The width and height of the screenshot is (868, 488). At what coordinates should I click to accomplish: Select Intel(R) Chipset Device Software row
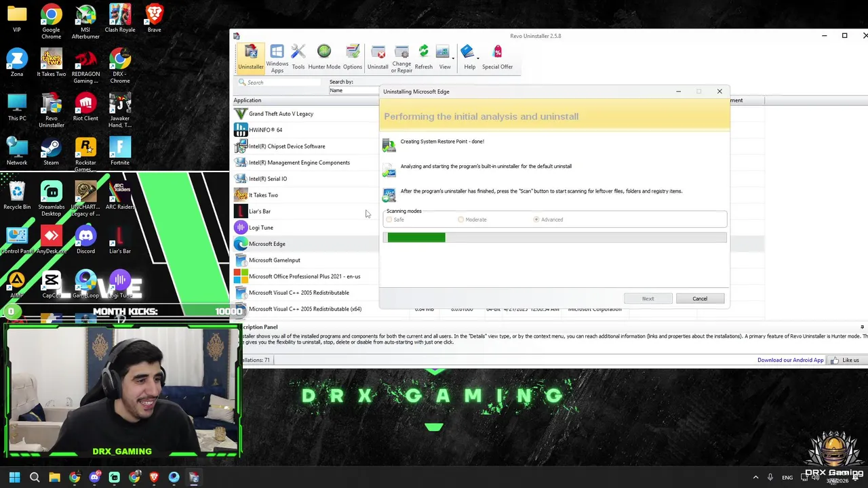pos(306,146)
